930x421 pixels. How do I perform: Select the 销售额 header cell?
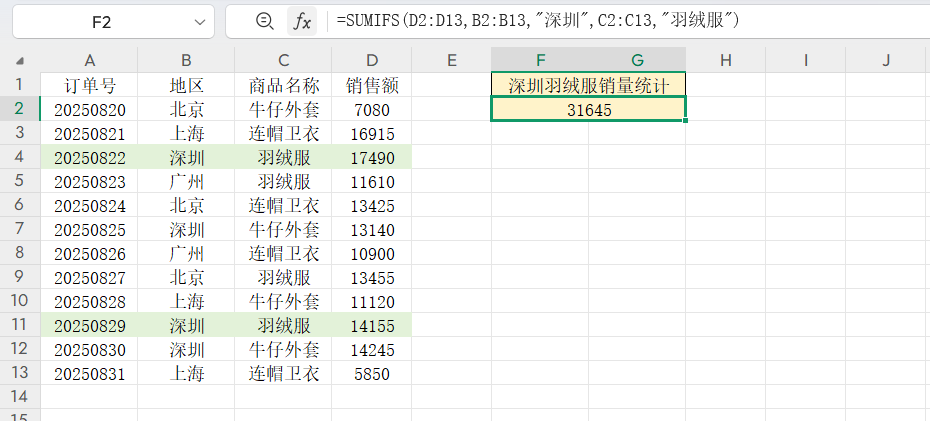click(372, 85)
